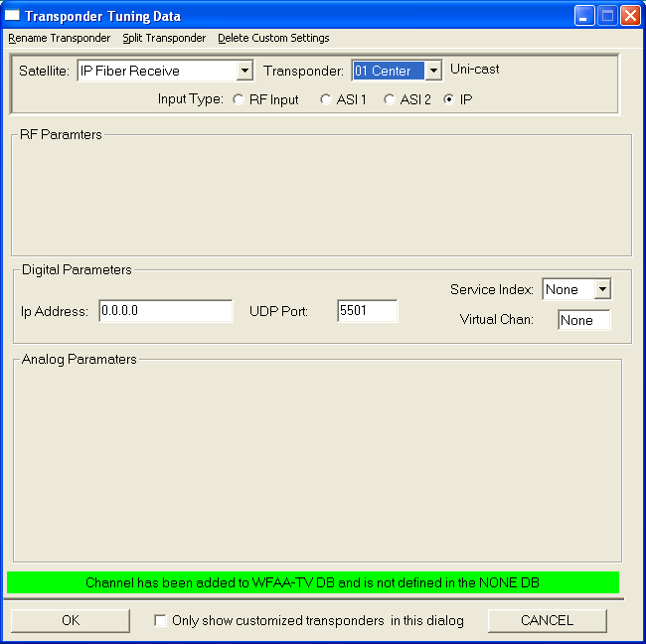Open the Satellite dropdown list

244,71
